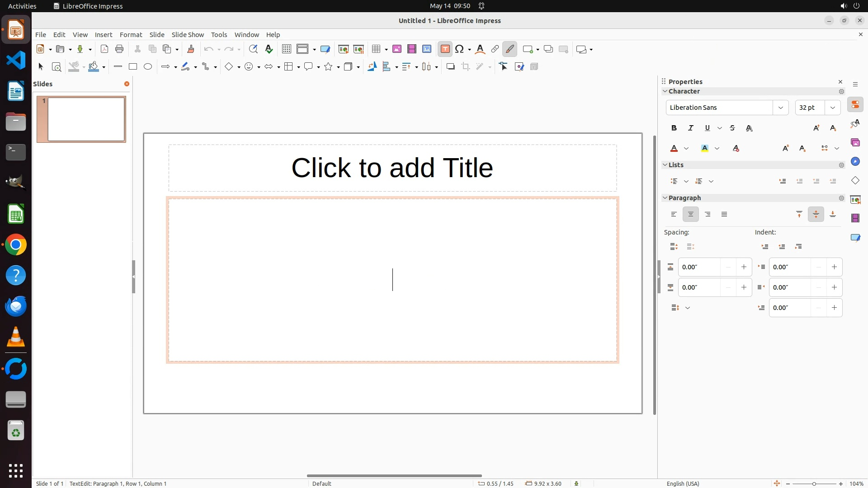Screen dimensions: 868x488
Task: Select the Rectangle drawing tool
Action: [x=132, y=67]
